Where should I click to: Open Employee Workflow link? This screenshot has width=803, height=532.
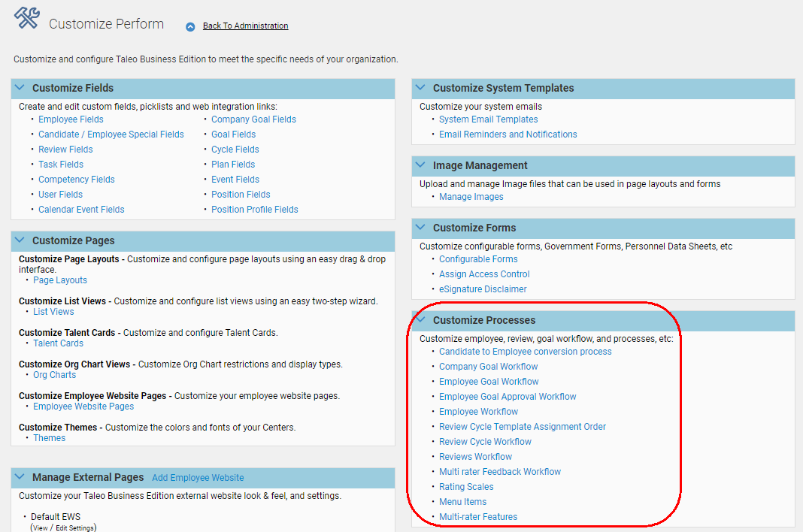pos(478,412)
